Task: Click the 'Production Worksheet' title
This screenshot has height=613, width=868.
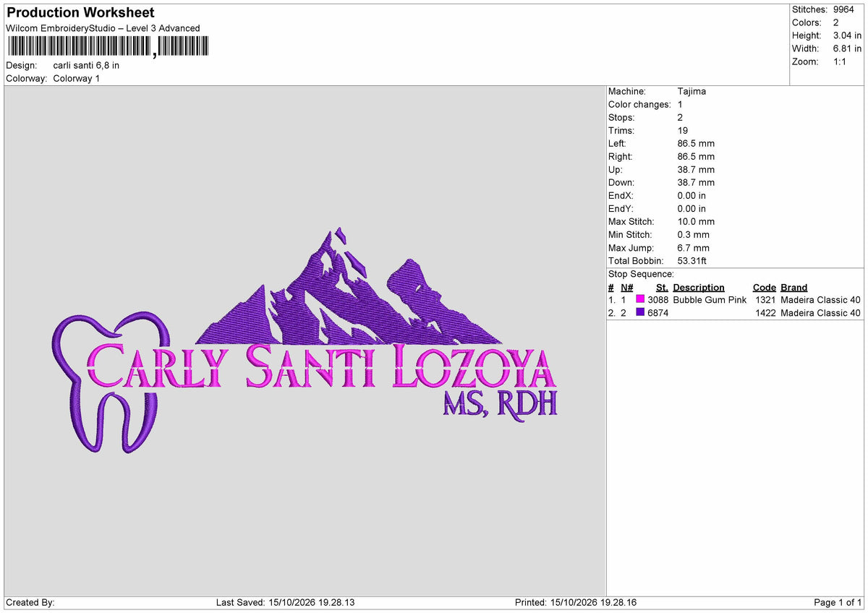Action: point(80,13)
